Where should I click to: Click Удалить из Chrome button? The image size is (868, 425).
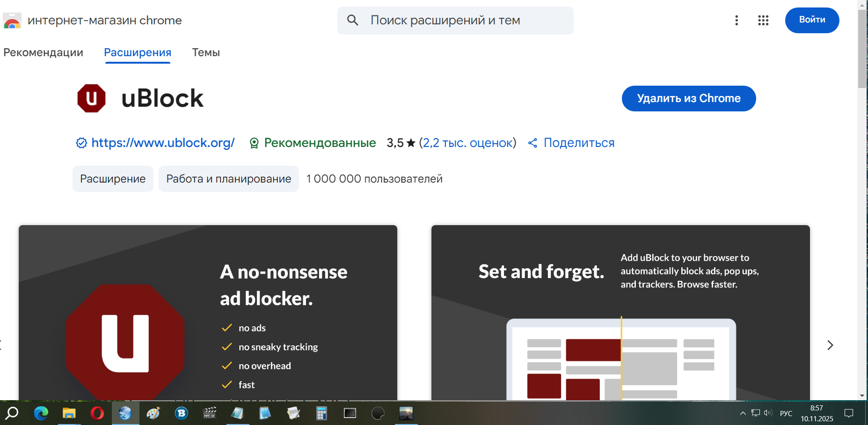coord(689,98)
